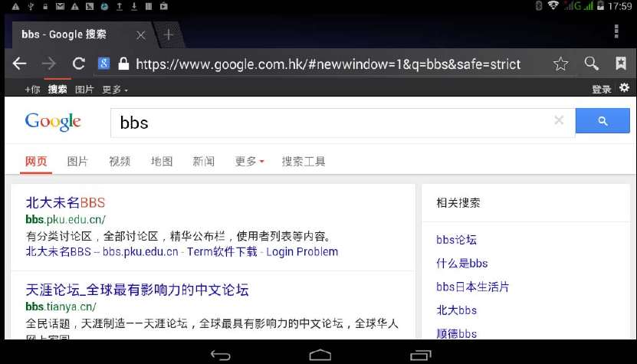The width and height of the screenshot is (637, 364).
Task: Select related search 什么是bbs
Action: pos(462,264)
